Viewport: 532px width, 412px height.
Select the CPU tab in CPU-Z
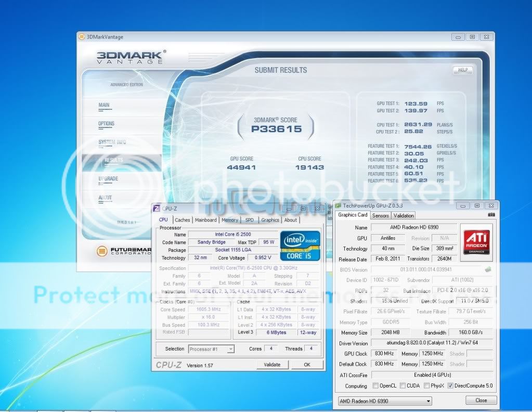pos(163,220)
